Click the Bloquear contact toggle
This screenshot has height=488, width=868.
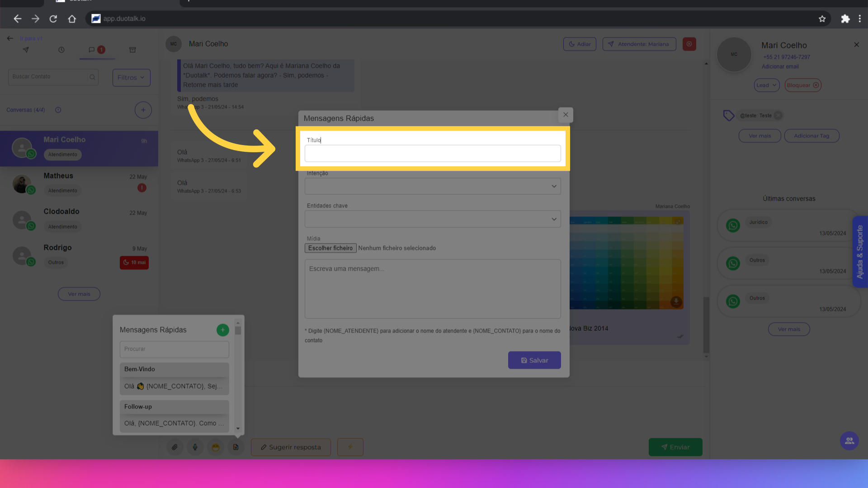point(802,85)
